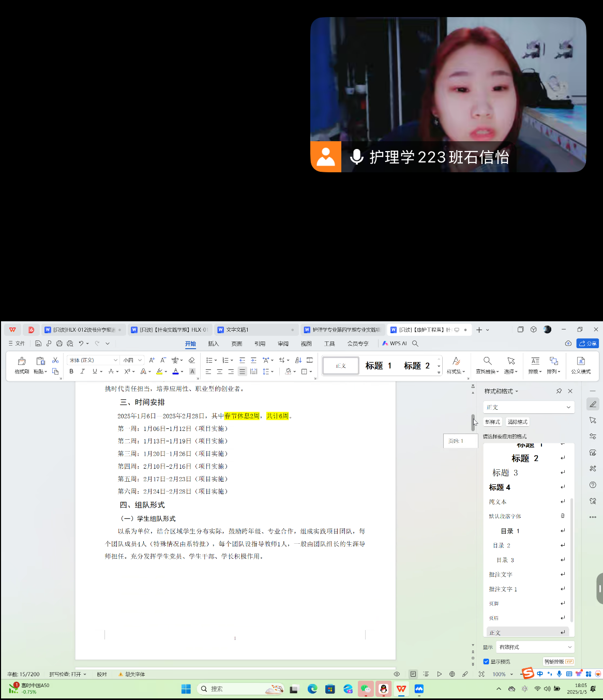Click the yellow highlight color swatch

[x=159, y=371]
